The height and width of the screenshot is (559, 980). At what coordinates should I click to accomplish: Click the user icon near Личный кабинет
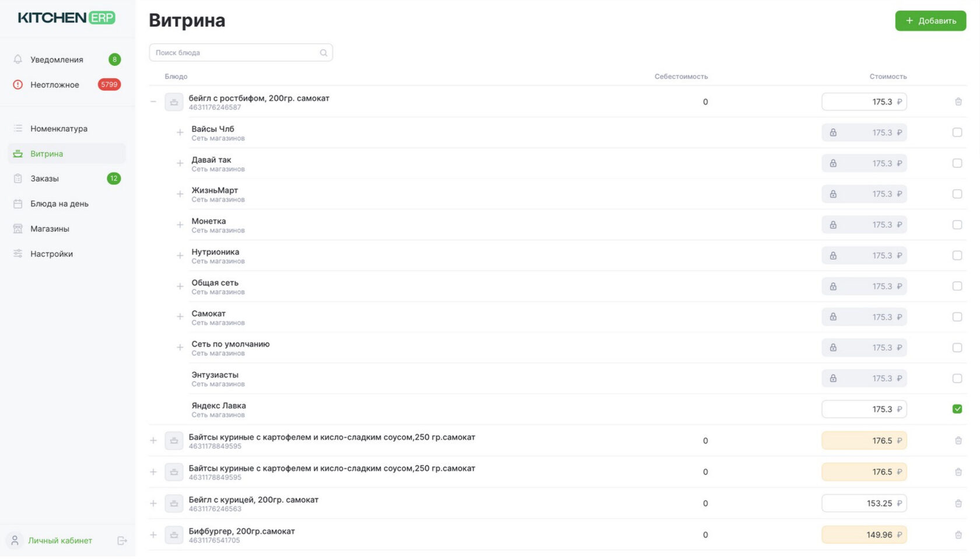click(15, 540)
